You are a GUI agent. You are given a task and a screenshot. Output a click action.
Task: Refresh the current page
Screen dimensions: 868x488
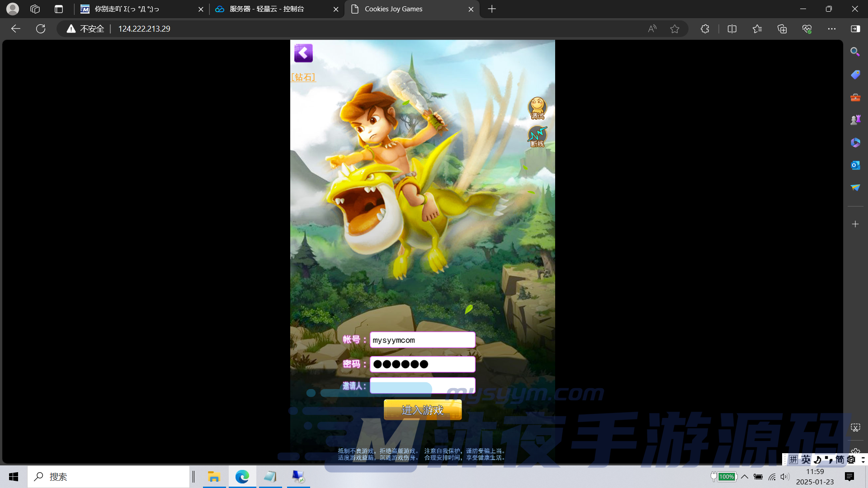coord(41,29)
